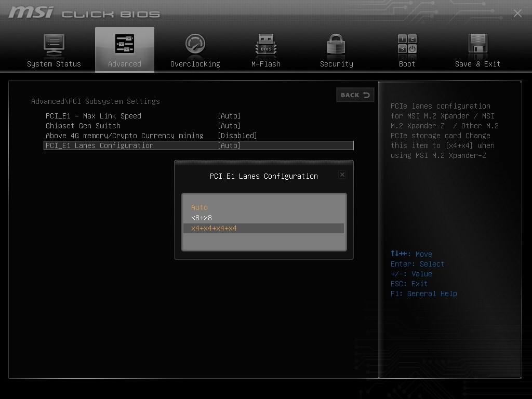
Task: Click the +/-: Value hint text
Action: point(411,274)
